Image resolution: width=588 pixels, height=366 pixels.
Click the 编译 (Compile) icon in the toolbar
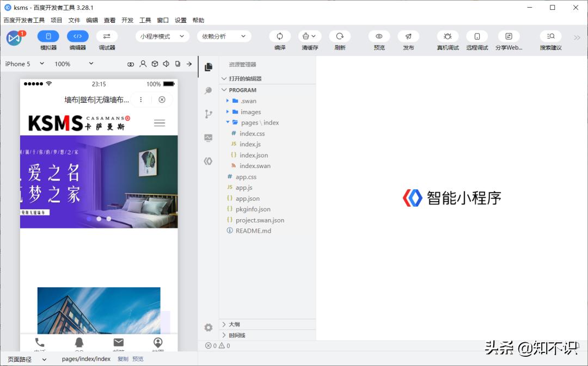(279, 36)
